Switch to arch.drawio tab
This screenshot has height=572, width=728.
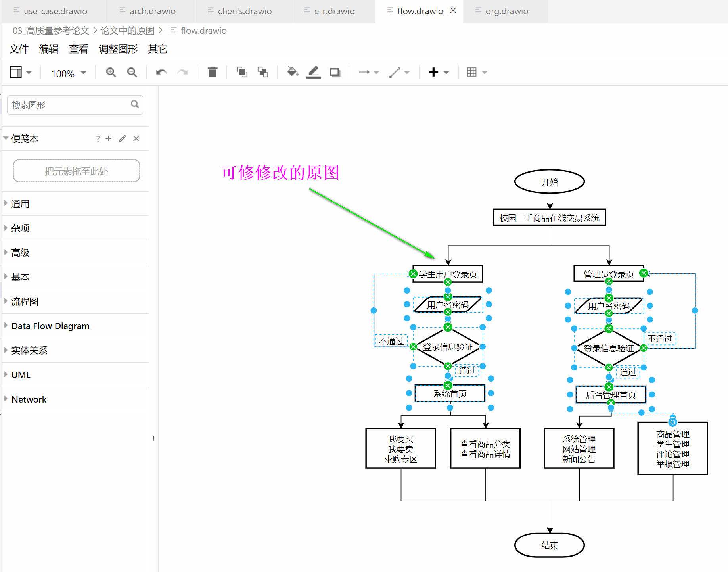point(152,11)
